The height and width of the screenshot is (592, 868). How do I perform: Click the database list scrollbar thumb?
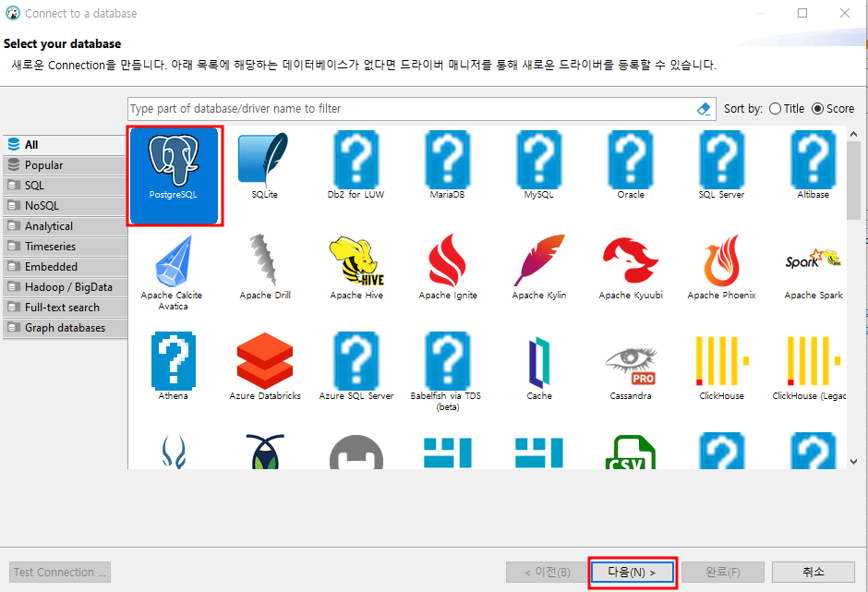coord(853,180)
